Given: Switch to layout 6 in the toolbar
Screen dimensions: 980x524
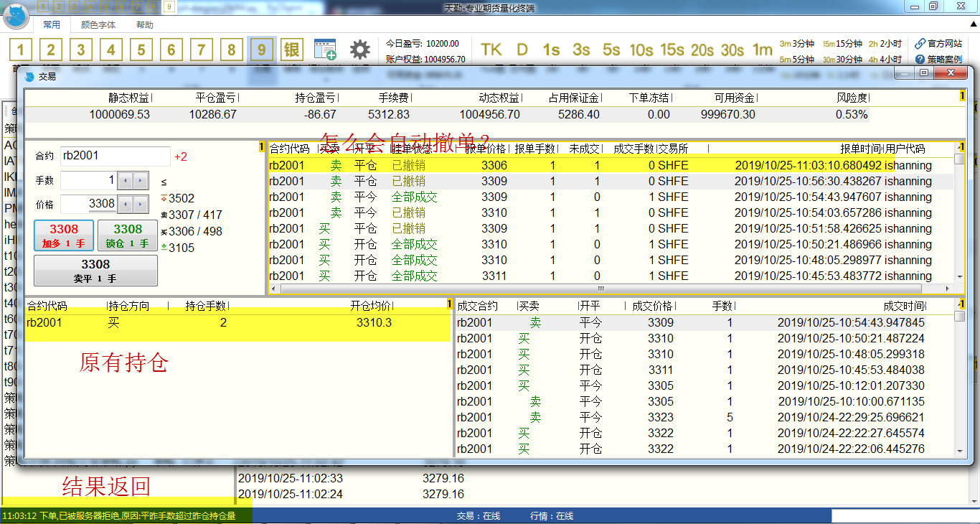Looking at the screenshot, I should pyautogui.click(x=171, y=50).
